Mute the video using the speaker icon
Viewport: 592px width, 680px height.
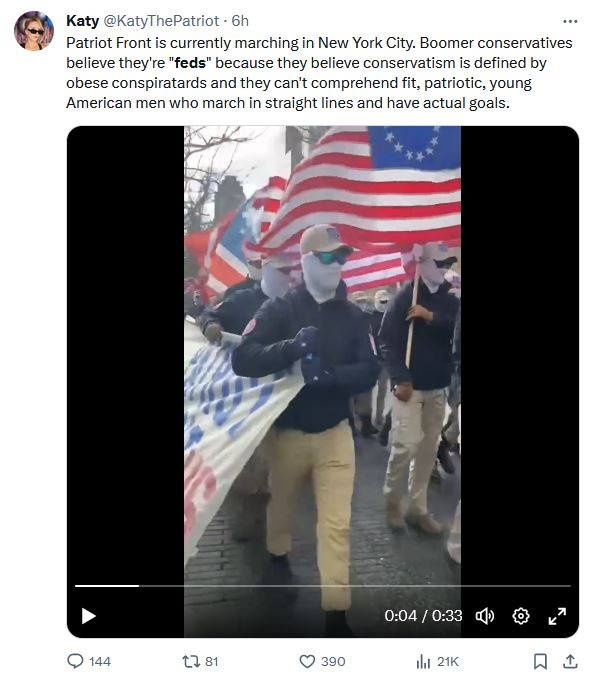click(x=485, y=616)
